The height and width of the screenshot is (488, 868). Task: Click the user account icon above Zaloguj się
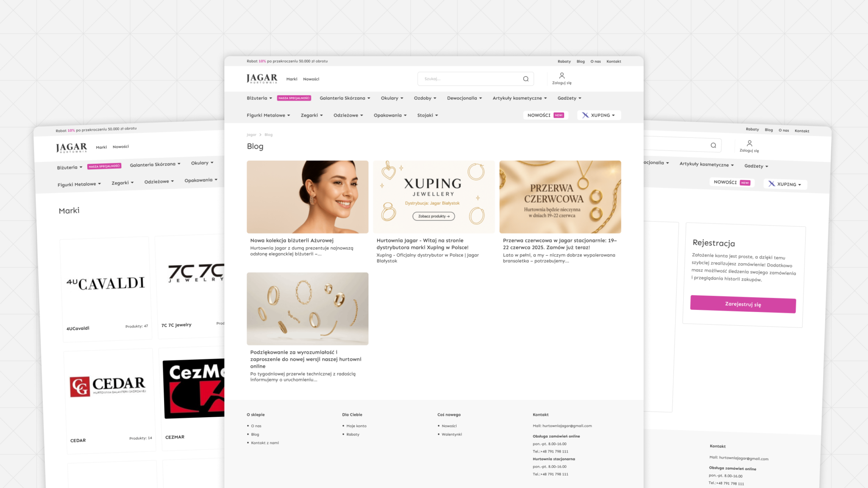click(x=562, y=75)
